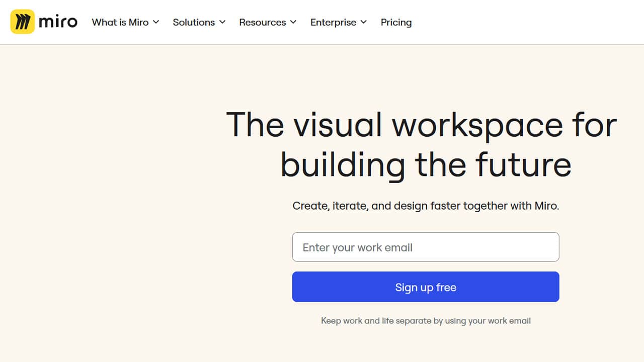Go to the Pricing page
The height and width of the screenshot is (362, 644).
click(396, 22)
